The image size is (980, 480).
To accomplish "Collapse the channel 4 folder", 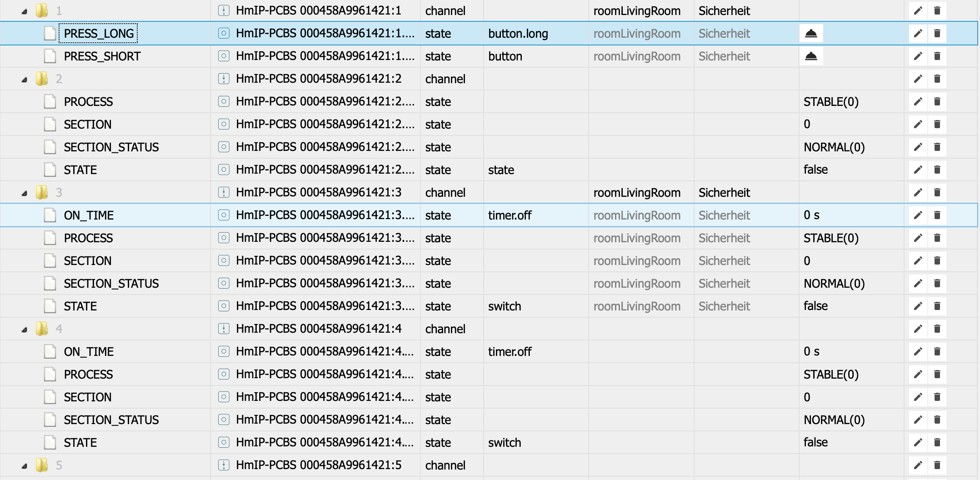I will pos(25,330).
